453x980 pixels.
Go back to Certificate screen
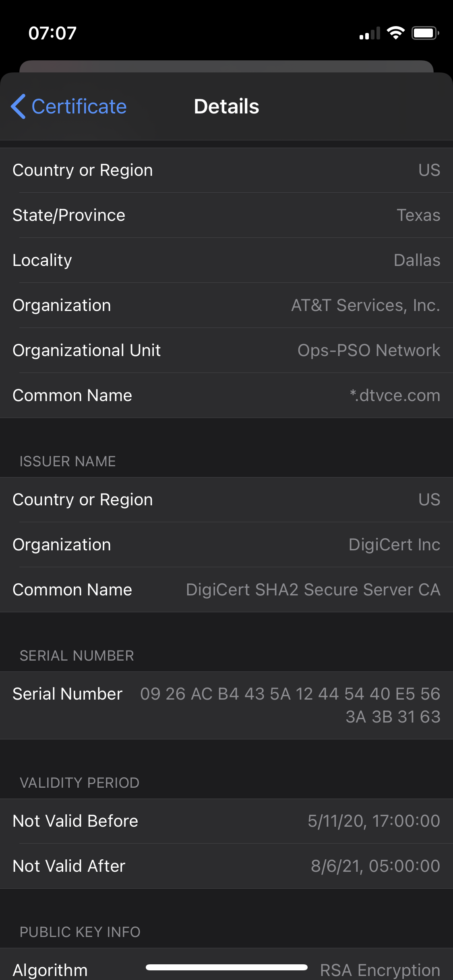coord(79,107)
